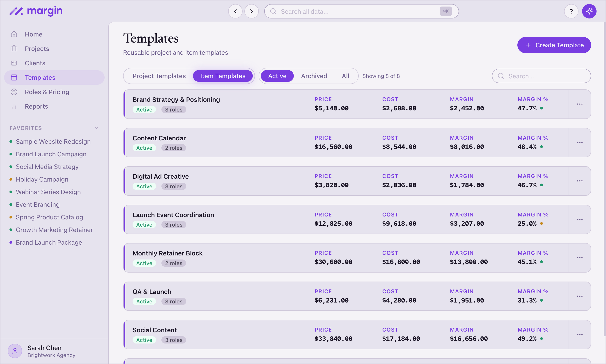Open the AI sparkle assistant button
This screenshot has width=606, height=364.
[589, 11]
